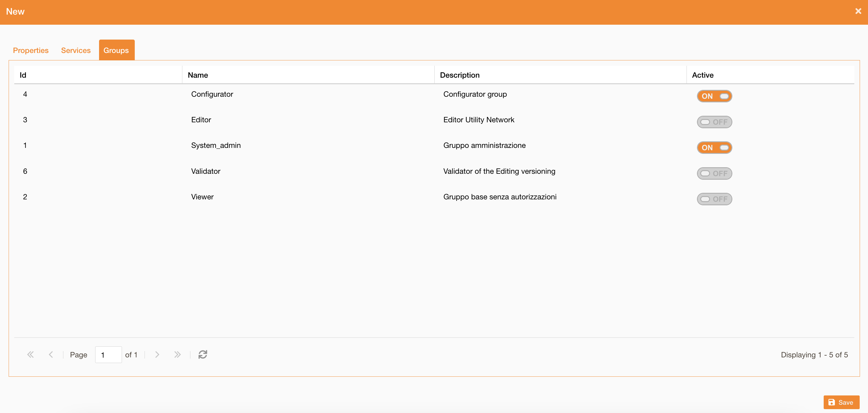Go to the first page arrow
Image resolution: width=868 pixels, height=413 pixels.
[x=30, y=354]
